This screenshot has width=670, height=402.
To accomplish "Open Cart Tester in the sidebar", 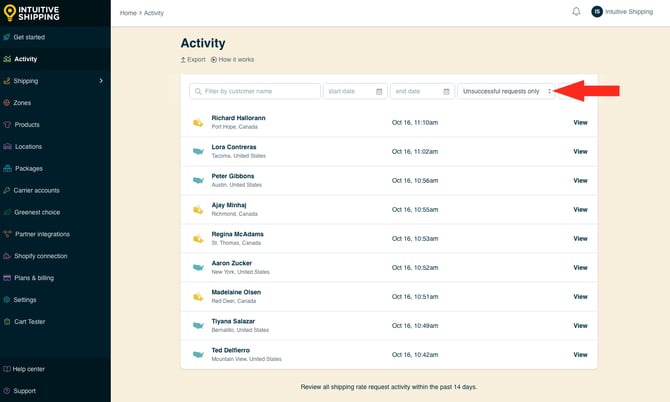I will pos(29,322).
